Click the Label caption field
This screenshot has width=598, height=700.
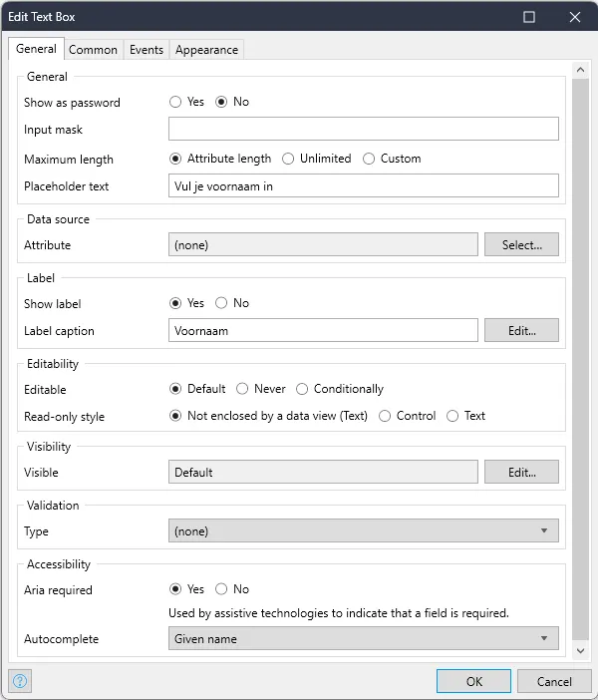[323, 330]
